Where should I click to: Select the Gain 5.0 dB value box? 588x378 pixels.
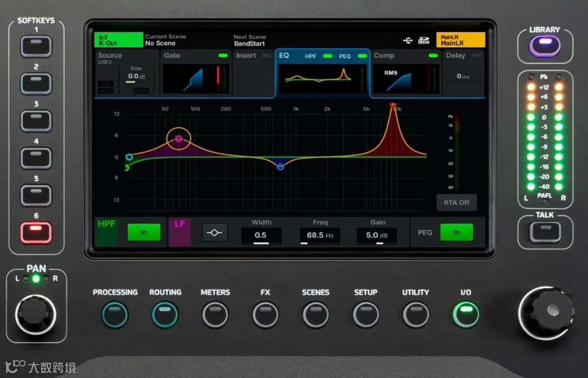[377, 236]
